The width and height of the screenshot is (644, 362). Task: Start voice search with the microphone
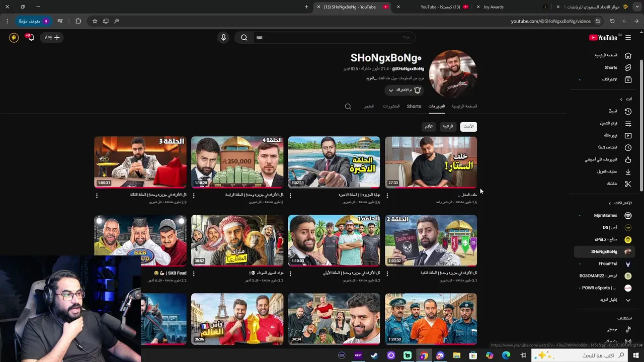223,38
